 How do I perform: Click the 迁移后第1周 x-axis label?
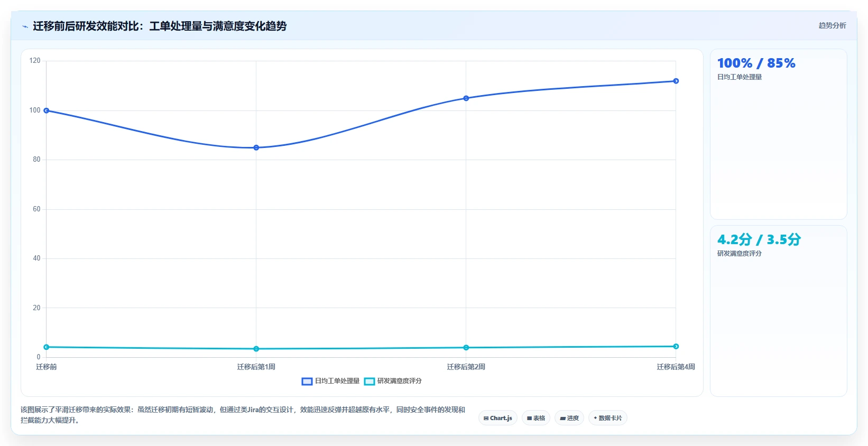(256, 367)
